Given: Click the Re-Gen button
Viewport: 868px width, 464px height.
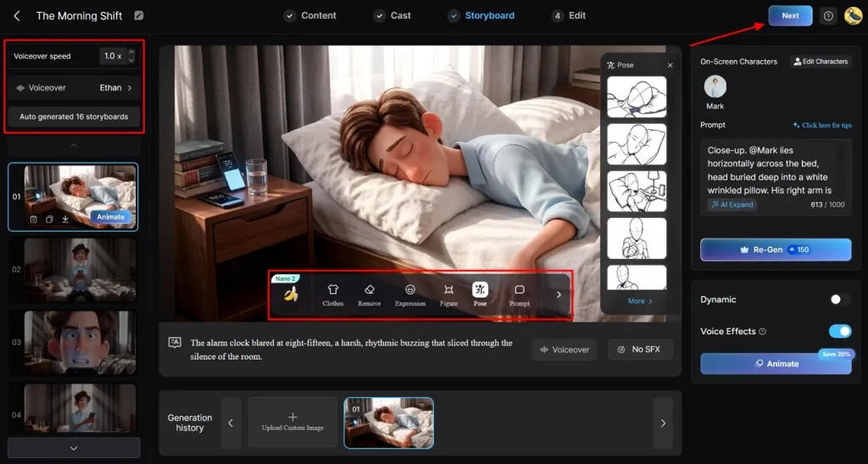Looking at the screenshot, I should pyautogui.click(x=775, y=249).
